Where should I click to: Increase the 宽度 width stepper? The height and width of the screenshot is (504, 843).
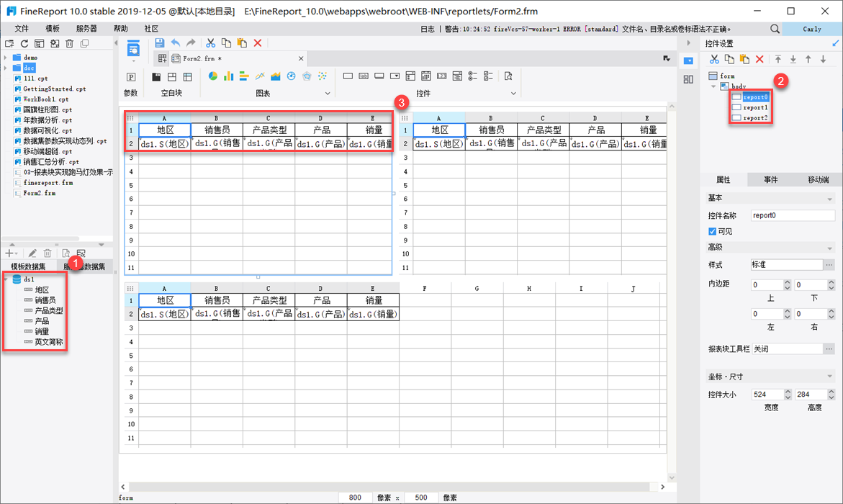tap(788, 392)
